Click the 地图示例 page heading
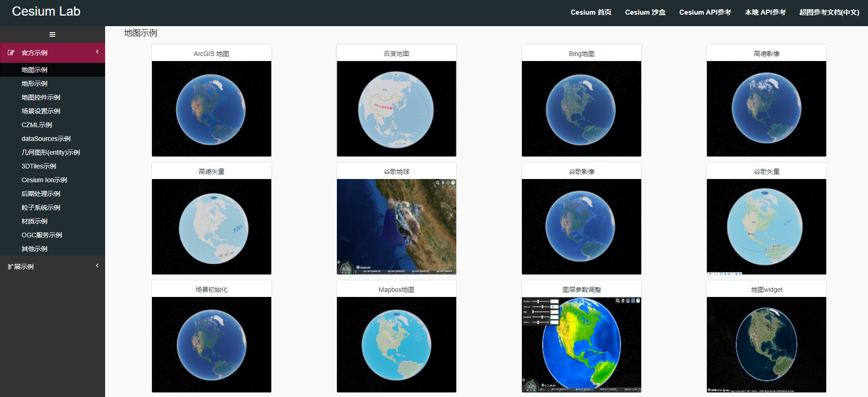This screenshot has width=868, height=397. pos(140,33)
